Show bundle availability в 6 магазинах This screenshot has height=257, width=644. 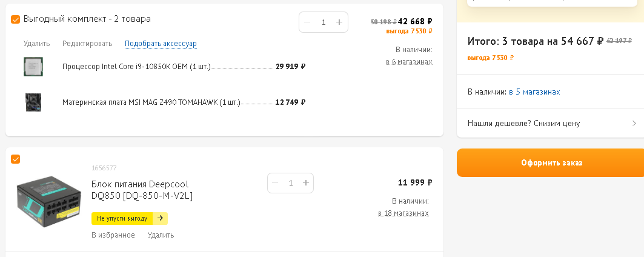409,62
